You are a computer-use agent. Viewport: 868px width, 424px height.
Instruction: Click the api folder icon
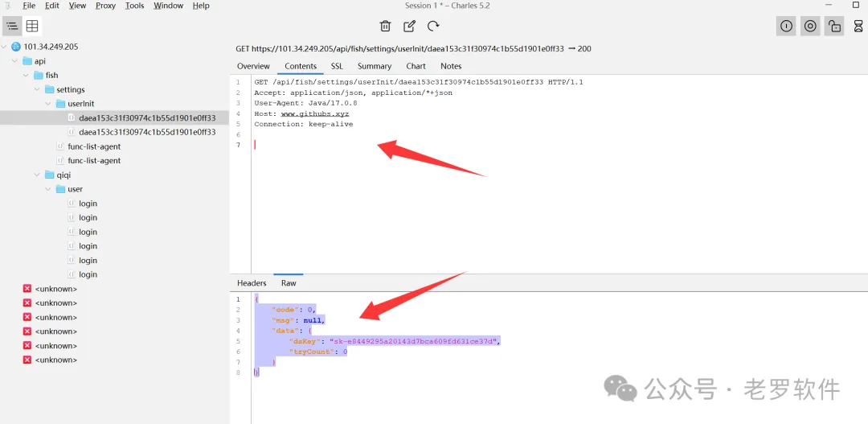tap(27, 61)
